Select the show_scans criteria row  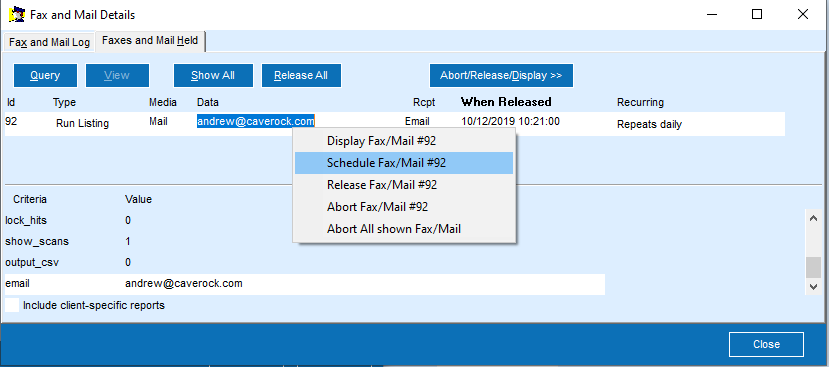[x=36, y=242]
